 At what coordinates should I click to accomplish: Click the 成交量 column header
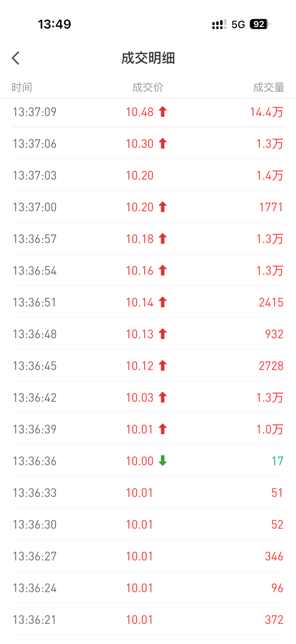tap(269, 87)
